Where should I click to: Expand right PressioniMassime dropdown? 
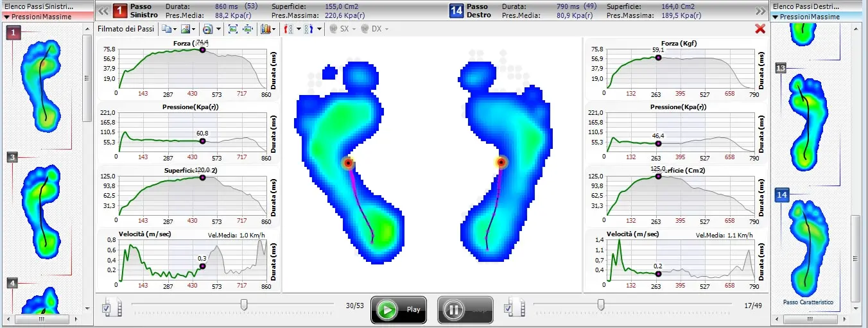(776, 17)
